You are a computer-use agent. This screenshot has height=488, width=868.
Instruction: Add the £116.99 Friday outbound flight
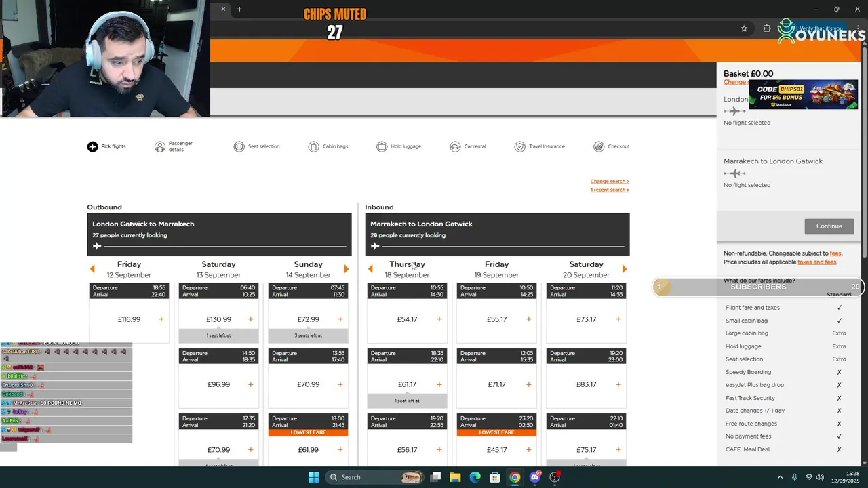(x=161, y=319)
